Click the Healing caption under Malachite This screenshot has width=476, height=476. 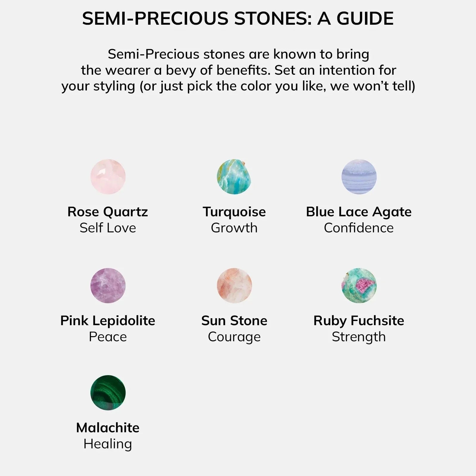click(x=108, y=444)
